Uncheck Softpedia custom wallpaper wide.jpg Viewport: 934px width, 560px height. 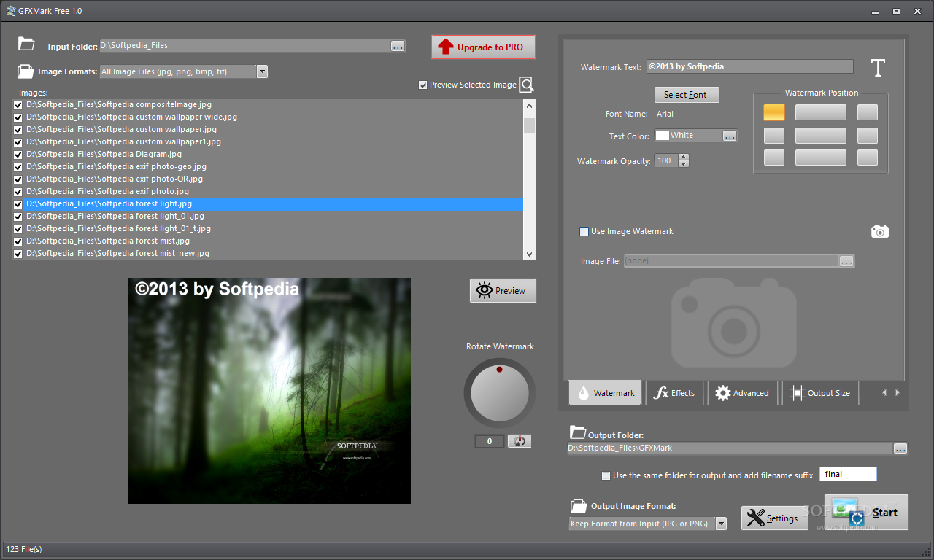point(18,117)
